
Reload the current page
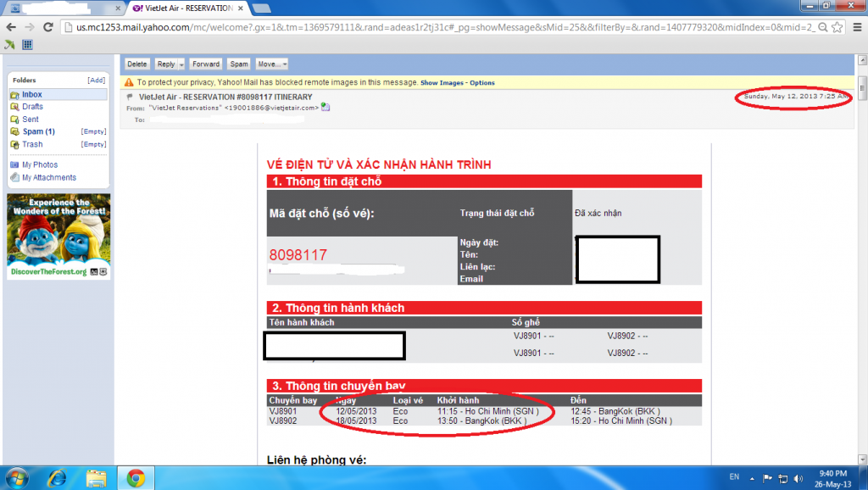coord(48,27)
